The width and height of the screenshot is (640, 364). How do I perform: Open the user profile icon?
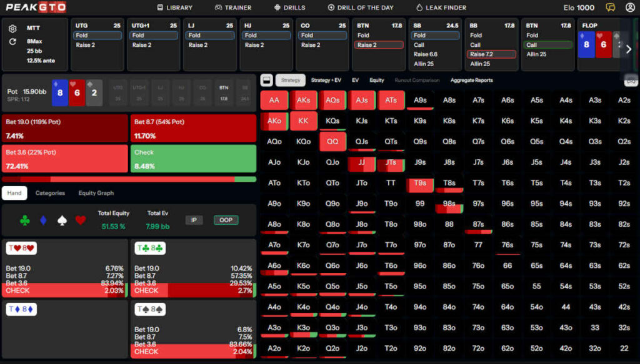pos(627,7)
